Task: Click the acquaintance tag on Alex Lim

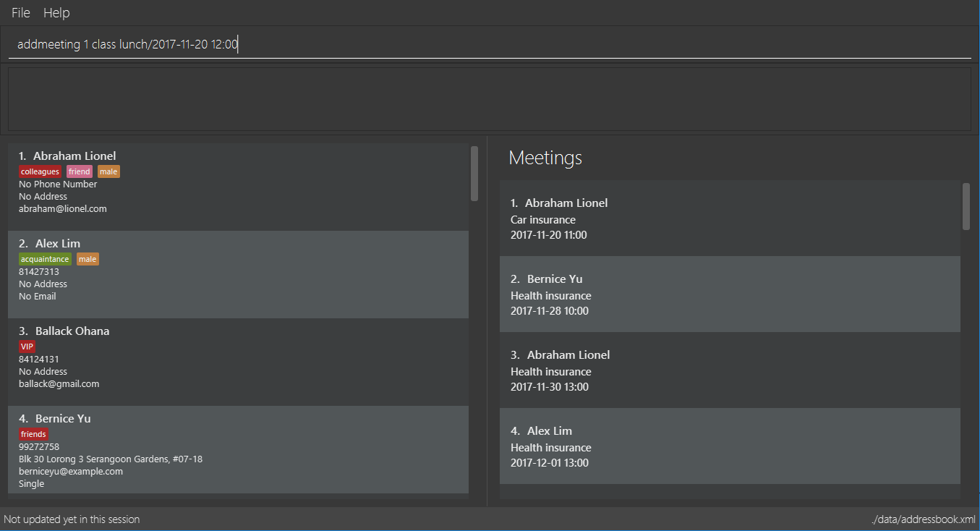Action: 45,259
